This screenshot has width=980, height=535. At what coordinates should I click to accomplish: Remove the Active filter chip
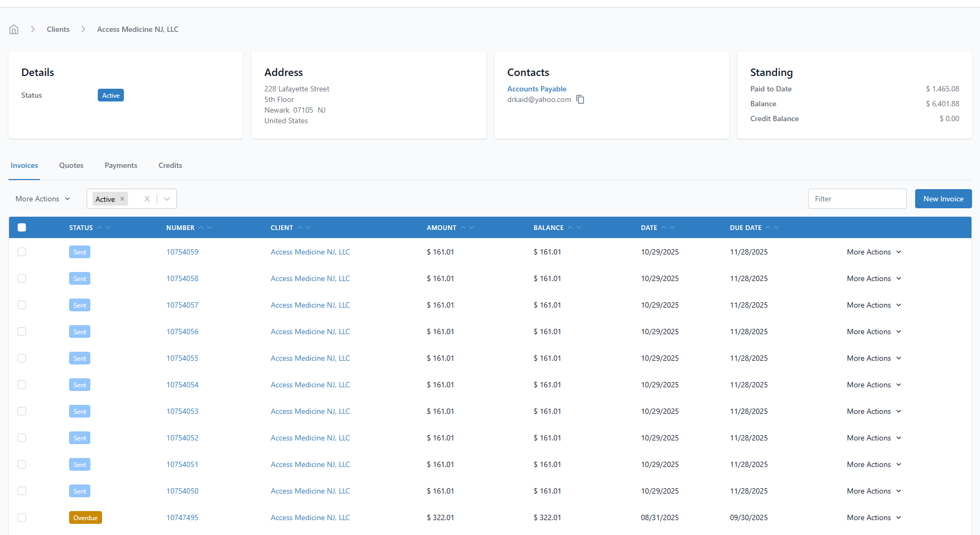point(122,199)
